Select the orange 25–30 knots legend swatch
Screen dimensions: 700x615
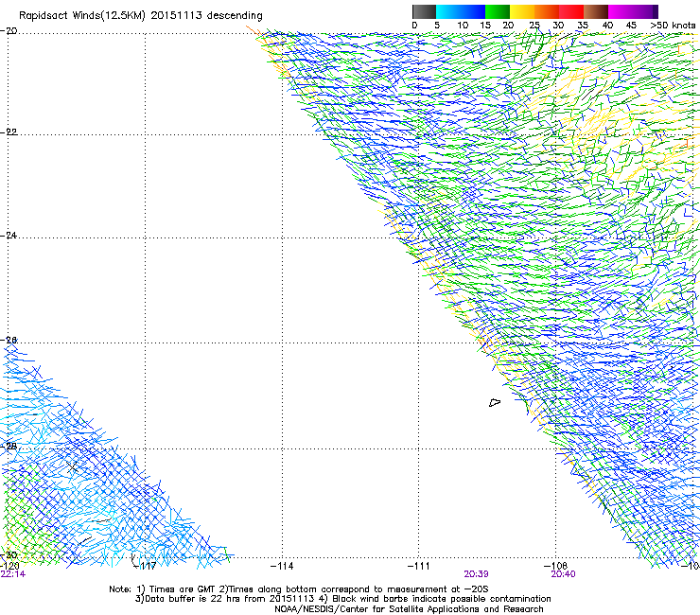click(547, 11)
